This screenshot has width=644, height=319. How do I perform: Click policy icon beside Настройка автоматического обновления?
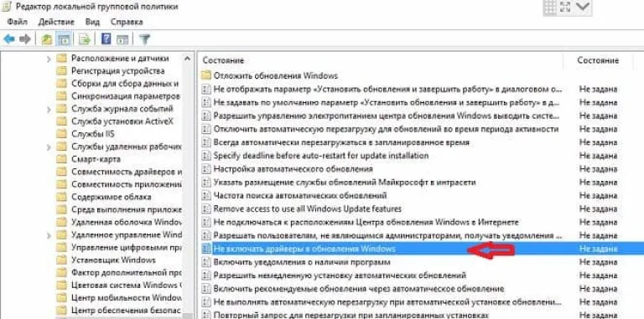(205, 169)
